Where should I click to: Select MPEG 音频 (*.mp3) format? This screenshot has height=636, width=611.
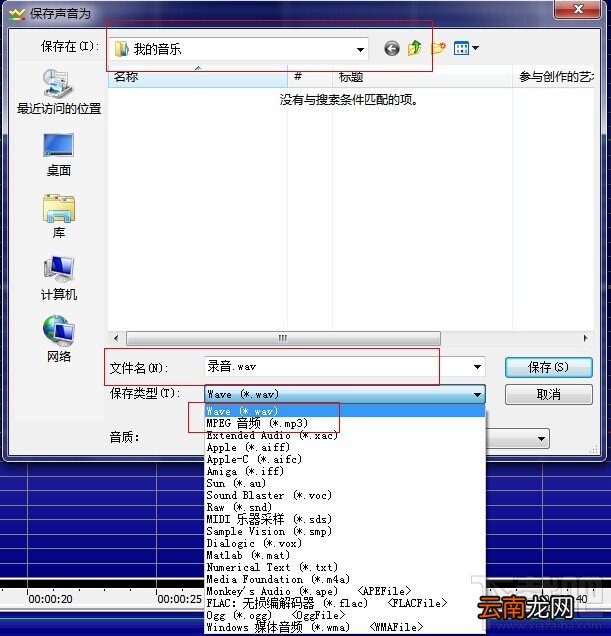(345, 423)
